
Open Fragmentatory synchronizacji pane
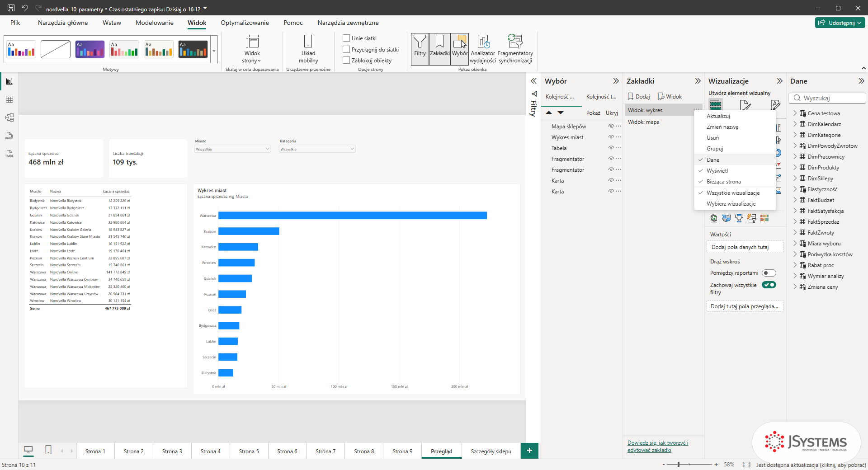coord(515,49)
